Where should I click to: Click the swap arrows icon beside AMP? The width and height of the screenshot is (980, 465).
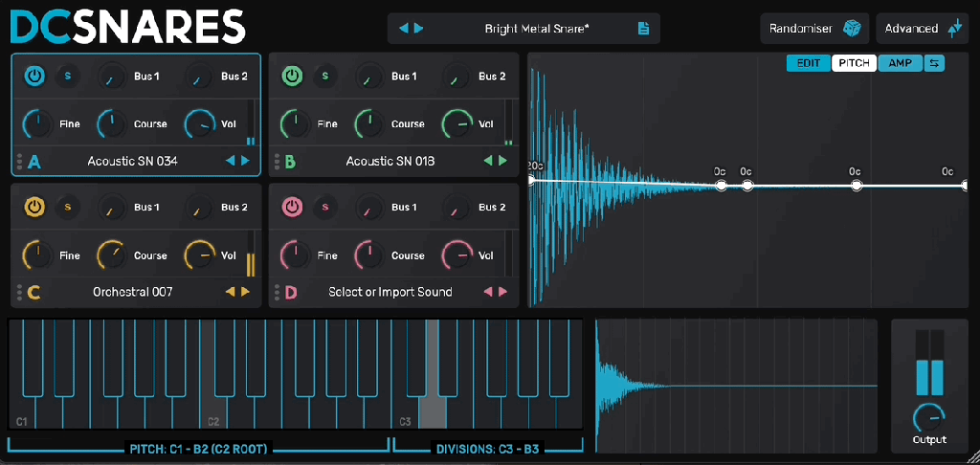[x=934, y=63]
